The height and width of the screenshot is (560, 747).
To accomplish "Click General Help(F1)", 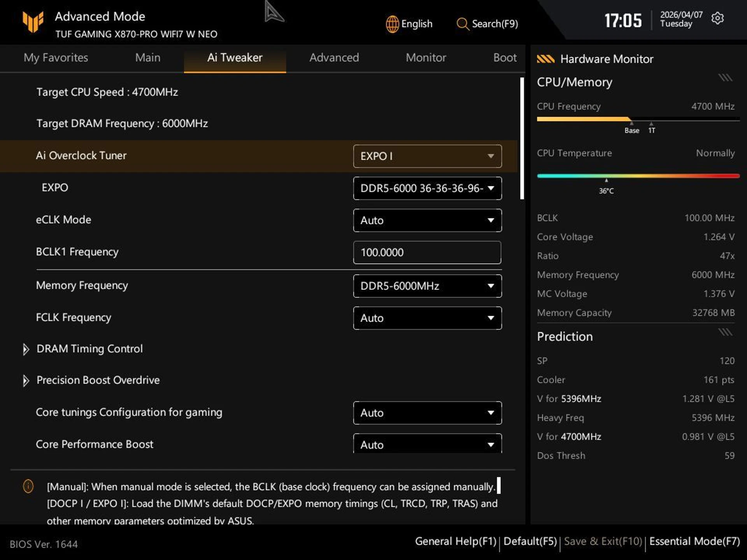I will (x=456, y=541).
